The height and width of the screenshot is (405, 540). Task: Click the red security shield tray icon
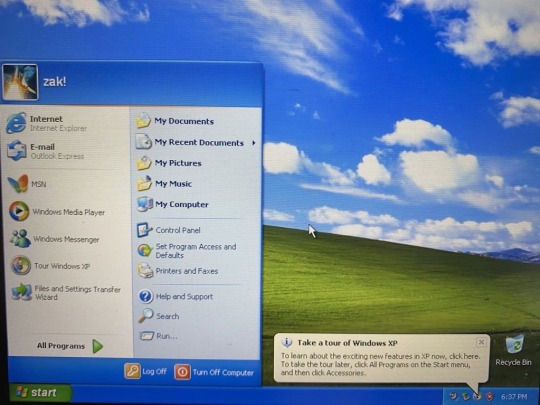point(489,397)
